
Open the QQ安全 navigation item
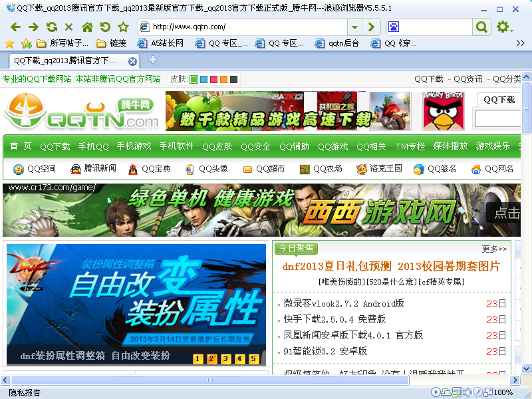pos(255,146)
